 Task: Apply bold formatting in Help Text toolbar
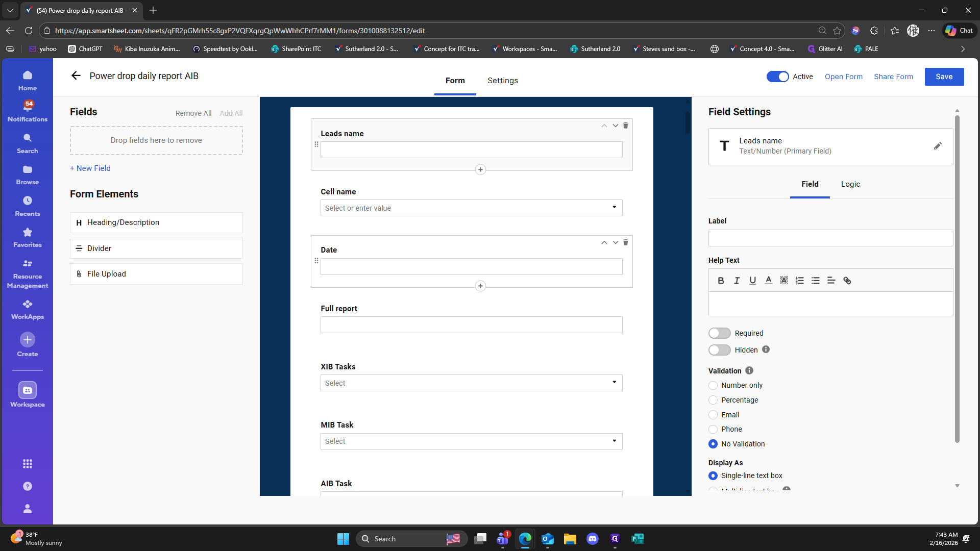(721, 281)
